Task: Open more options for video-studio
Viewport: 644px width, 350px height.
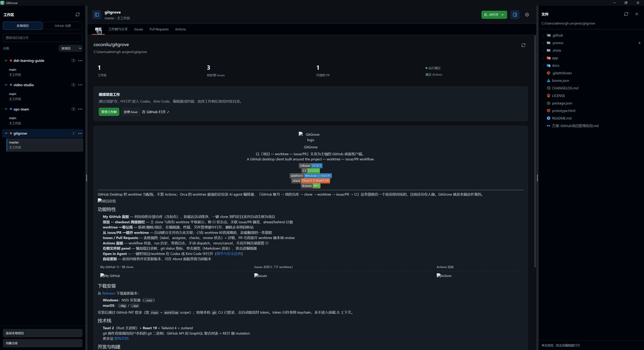Action: [80, 85]
